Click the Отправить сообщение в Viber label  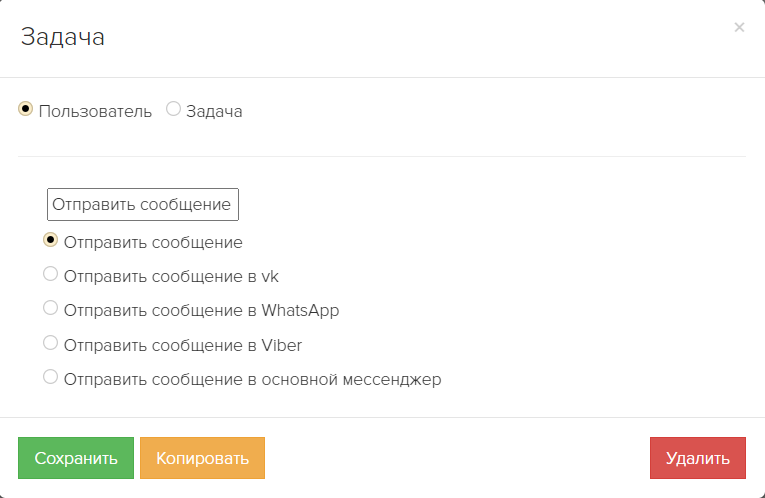(183, 345)
